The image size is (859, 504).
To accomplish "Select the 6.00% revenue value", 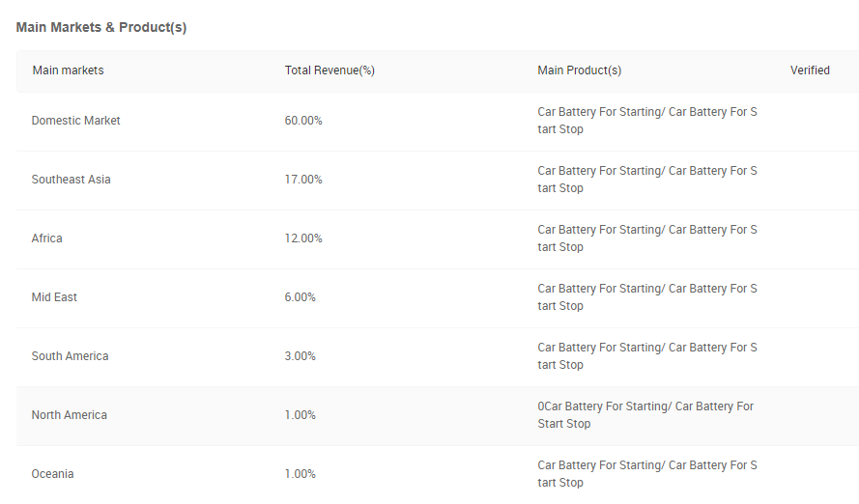I will [300, 297].
